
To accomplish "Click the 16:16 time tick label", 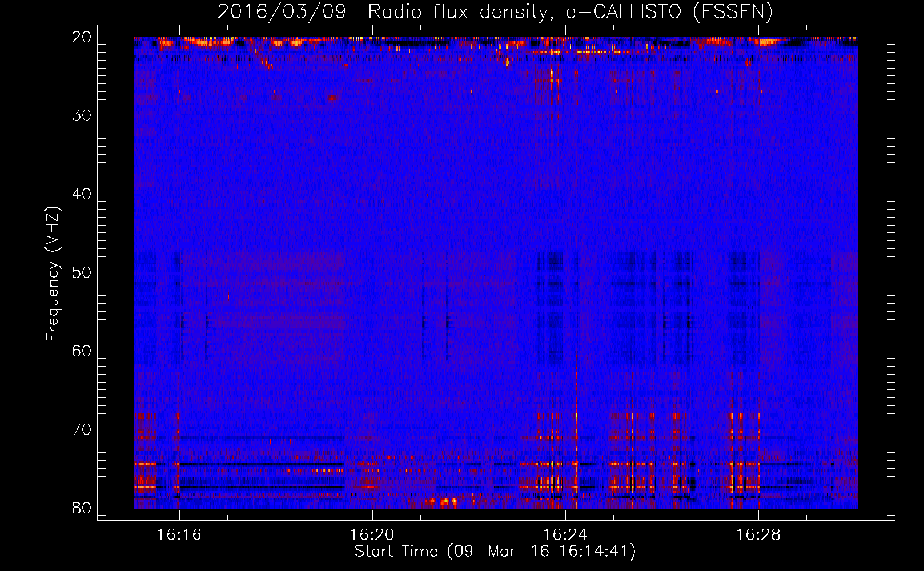I will 179,535.
